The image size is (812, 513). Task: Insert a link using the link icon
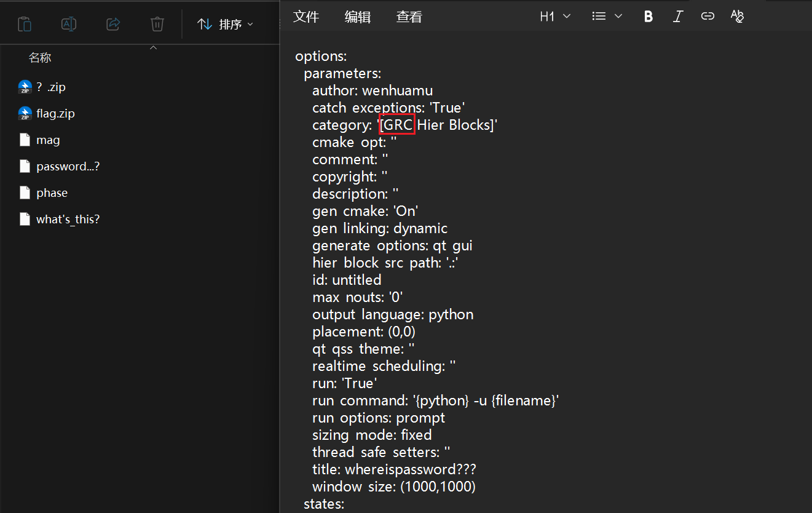tap(708, 17)
